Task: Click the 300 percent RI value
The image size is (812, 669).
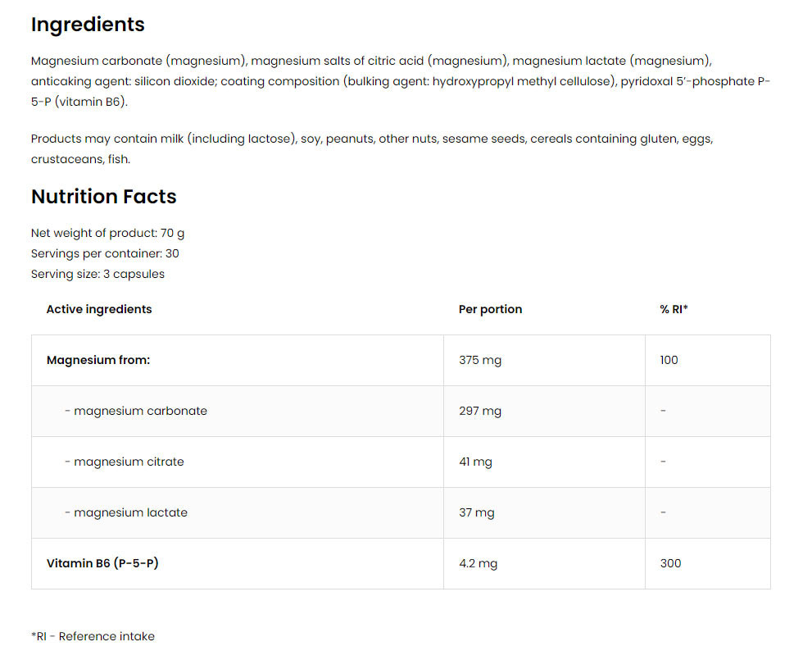Action: pyautogui.click(x=670, y=563)
